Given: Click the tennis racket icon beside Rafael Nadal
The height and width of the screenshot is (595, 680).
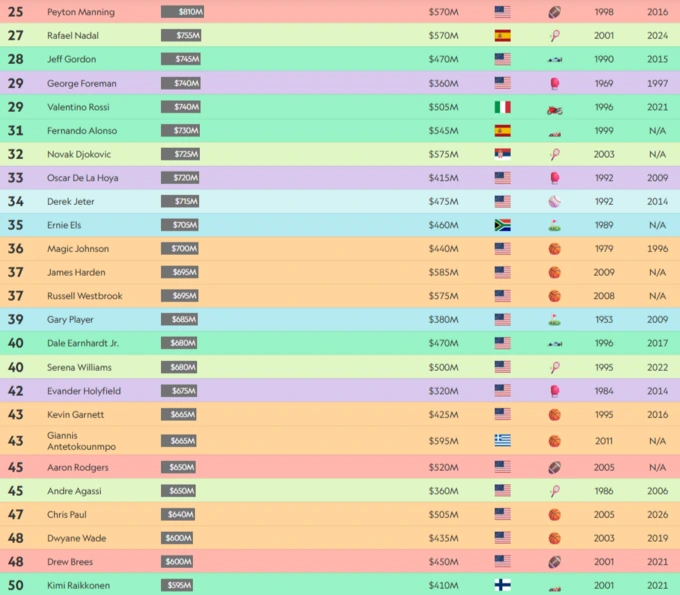Looking at the screenshot, I should coord(555,36).
